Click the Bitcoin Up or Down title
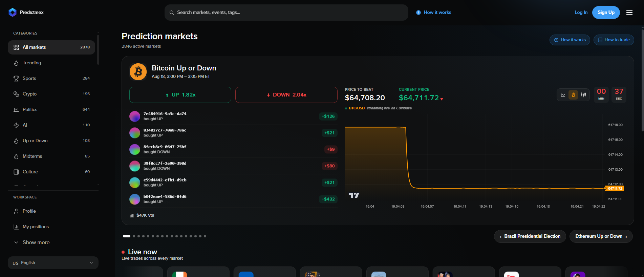This screenshot has width=644, height=277. pyautogui.click(x=184, y=68)
